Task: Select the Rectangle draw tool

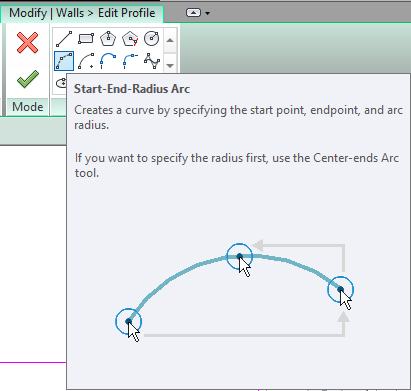Action: tap(86, 39)
